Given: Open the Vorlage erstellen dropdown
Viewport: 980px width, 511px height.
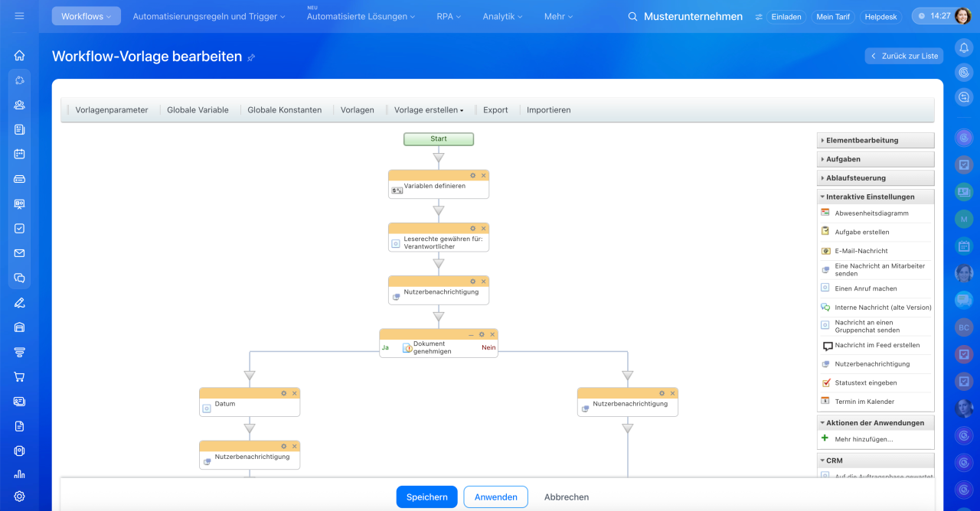Looking at the screenshot, I should point(429,110).
